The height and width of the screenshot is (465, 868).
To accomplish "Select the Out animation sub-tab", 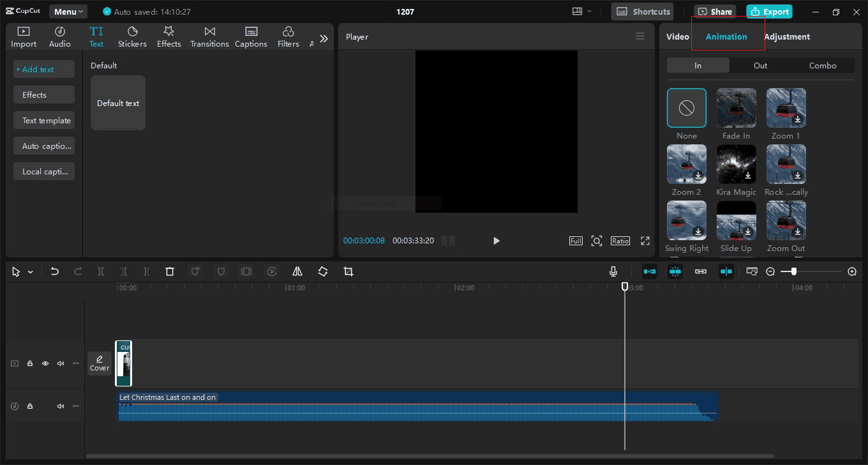I will click(760, 65).
